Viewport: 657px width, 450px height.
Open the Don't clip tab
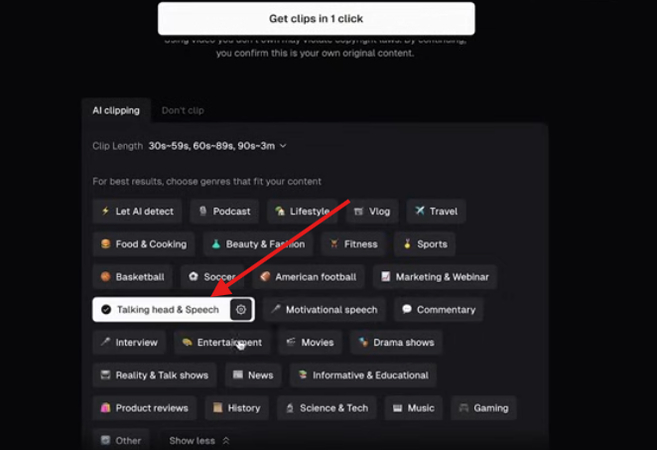click(x=183, y=111)
